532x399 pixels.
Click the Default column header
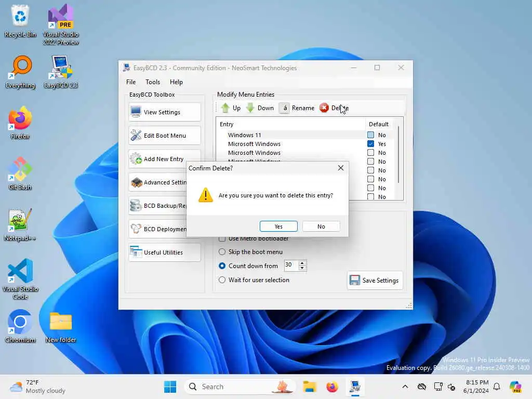click(x=379, y=124)
